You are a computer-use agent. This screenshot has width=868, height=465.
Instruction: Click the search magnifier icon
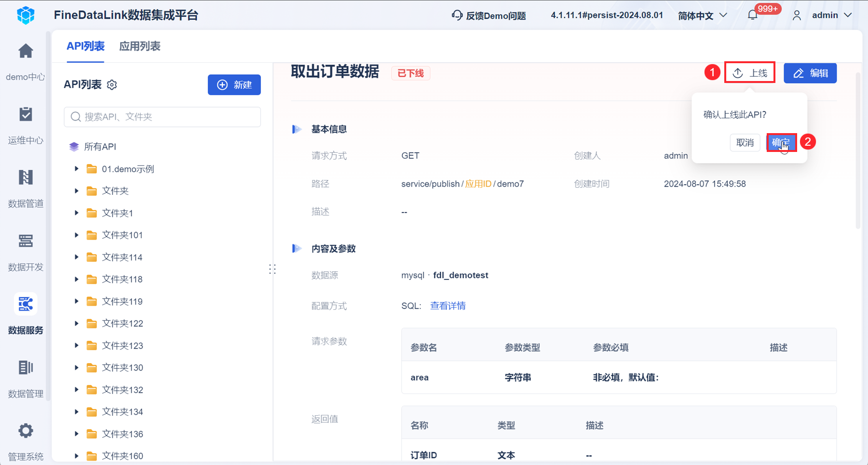tap(76, 117)
